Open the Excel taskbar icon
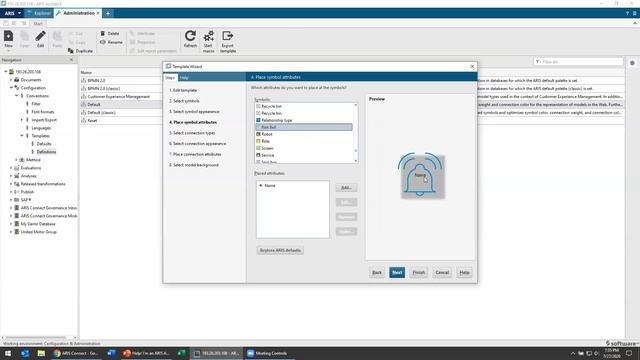The width and height of the screenshot is (640, 360). (x=181, y=353)
